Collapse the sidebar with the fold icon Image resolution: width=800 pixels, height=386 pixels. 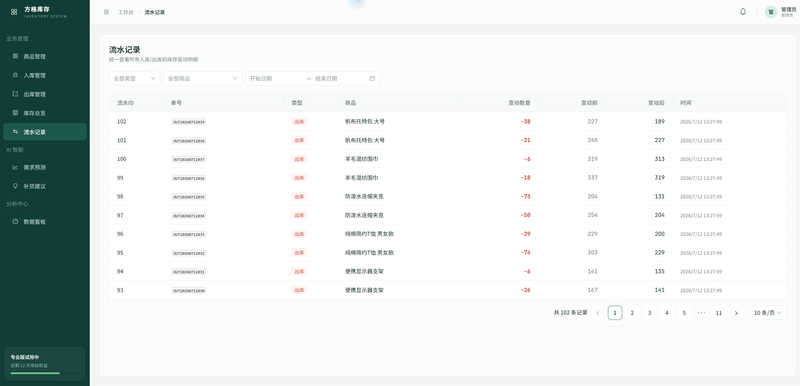(x=106, y=12)
